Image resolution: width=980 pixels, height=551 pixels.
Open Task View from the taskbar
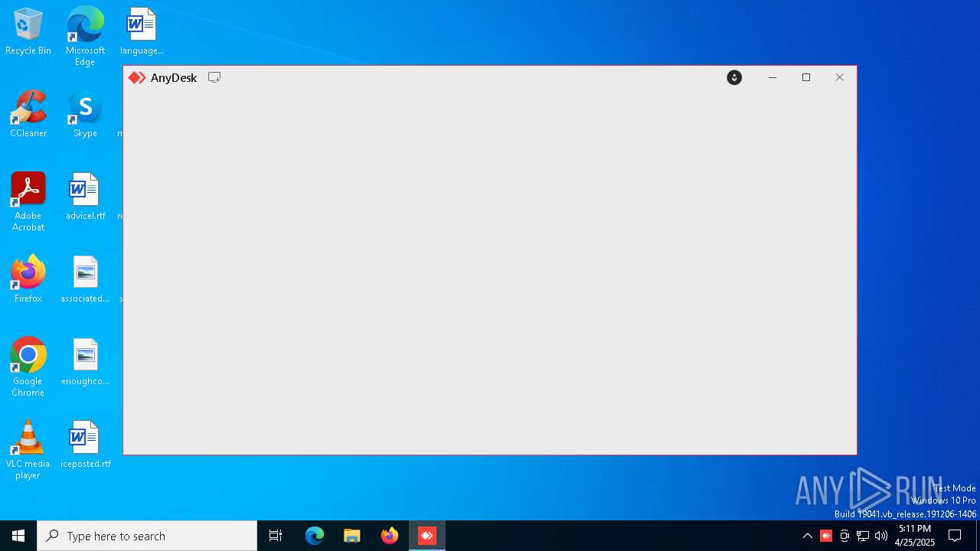pyautogui.click(x=276, y=536)
